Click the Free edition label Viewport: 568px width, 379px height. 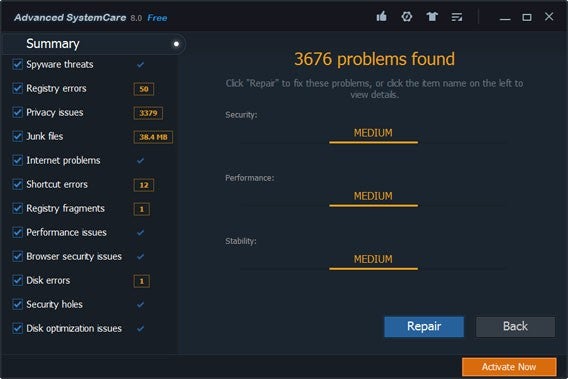pyautogui.click(x=157, y=18)
